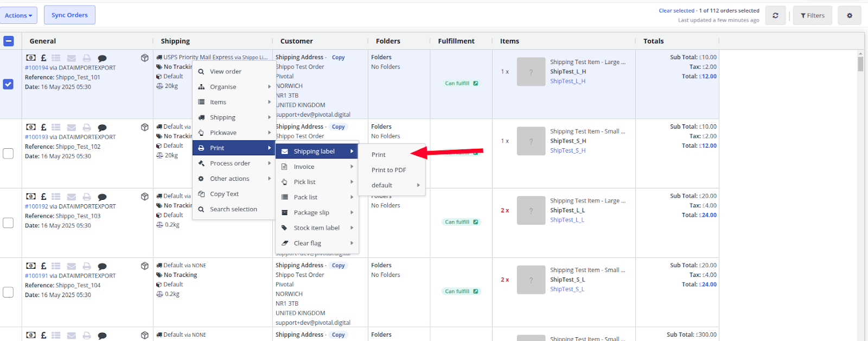Click the printer icon for order #100194

(x=87, y=58)
